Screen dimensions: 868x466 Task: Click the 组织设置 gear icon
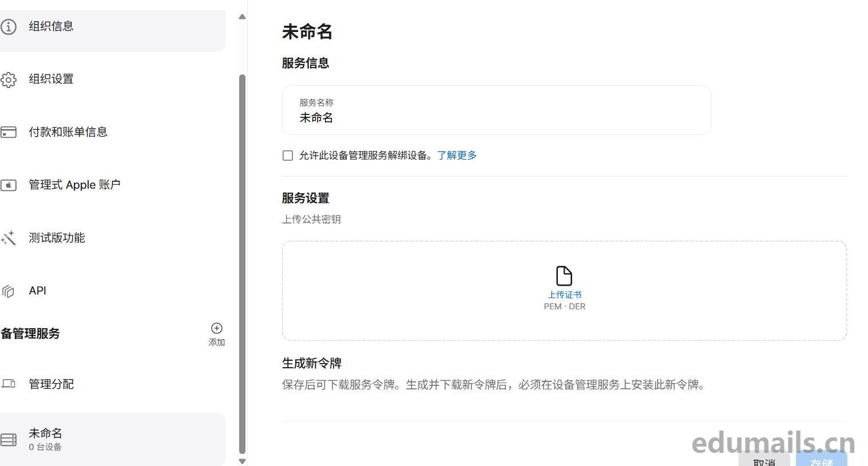point(9,79)
